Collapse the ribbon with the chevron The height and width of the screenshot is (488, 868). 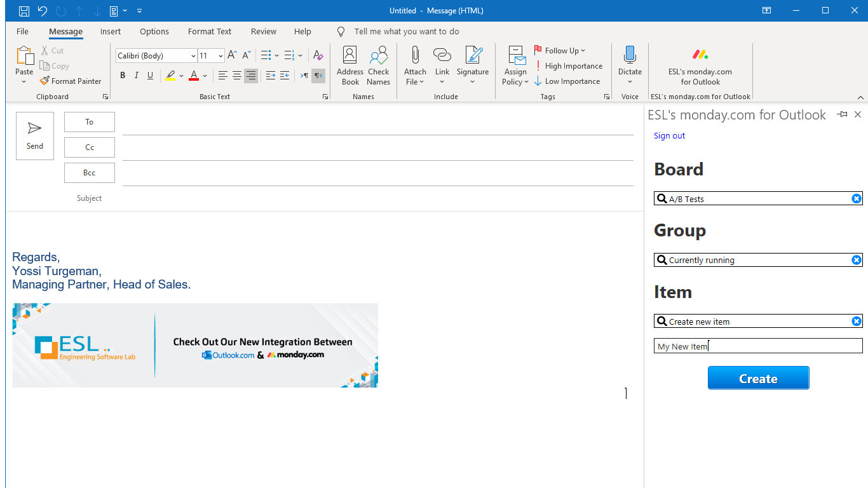point(860,97)
